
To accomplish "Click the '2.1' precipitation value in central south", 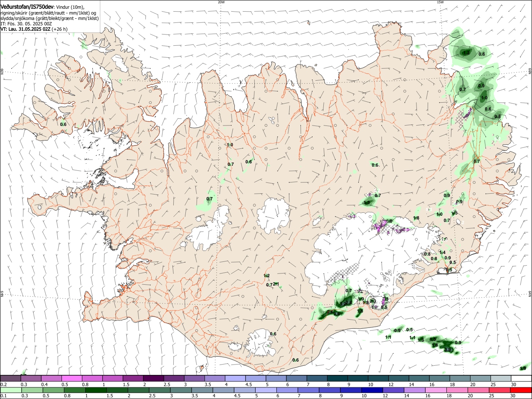I will click(x=277, y=284).
